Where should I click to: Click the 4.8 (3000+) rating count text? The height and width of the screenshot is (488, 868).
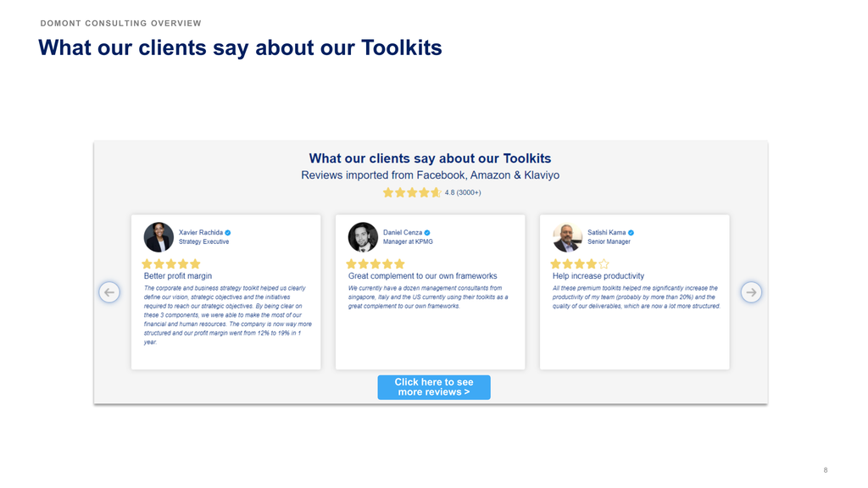[463, 192]
